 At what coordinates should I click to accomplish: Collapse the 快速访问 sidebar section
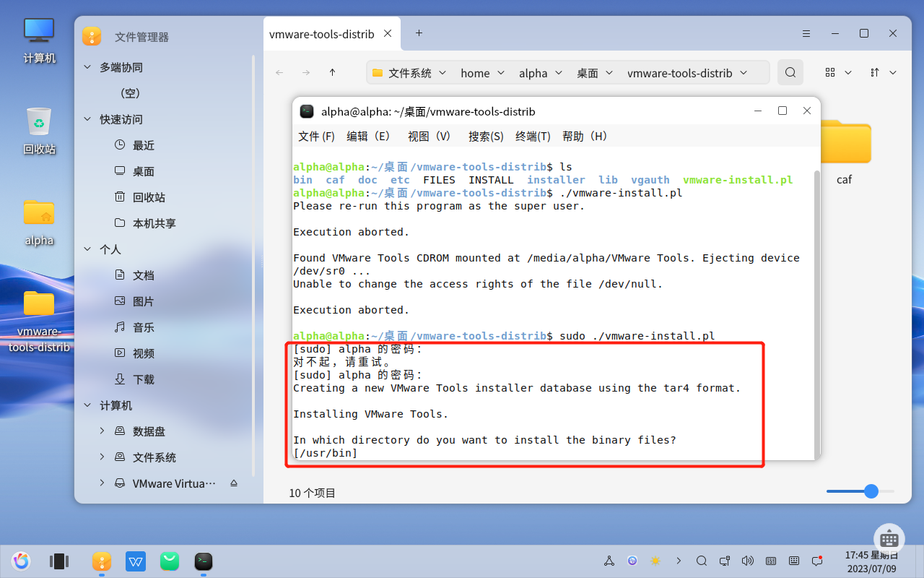tap(87, 119)
